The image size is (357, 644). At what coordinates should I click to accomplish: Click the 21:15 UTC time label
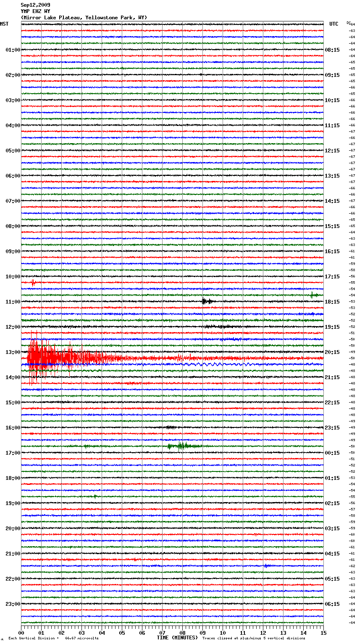[x=332, y=377]
